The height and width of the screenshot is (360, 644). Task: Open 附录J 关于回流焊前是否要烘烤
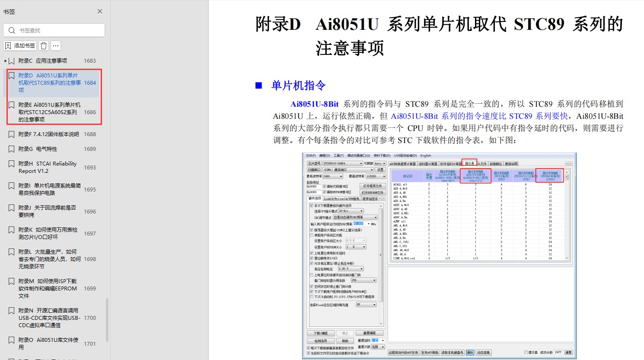(x=47, y=211)
